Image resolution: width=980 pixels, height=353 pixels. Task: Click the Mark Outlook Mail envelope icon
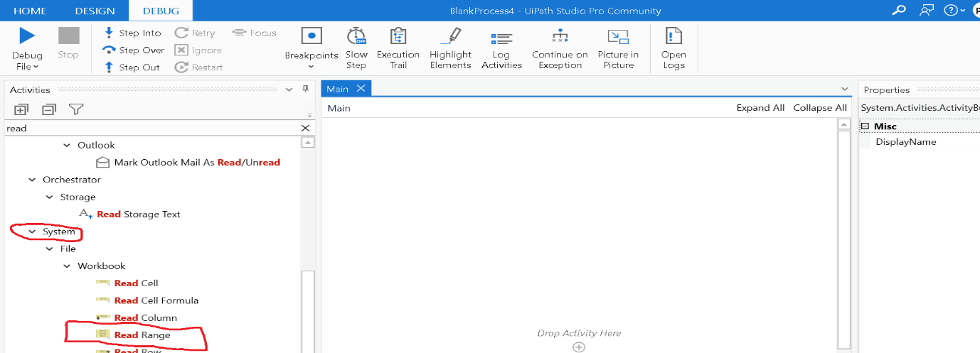103,162
